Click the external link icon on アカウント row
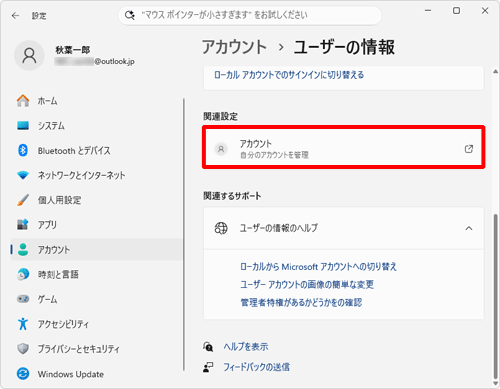 tap(469, 149)
